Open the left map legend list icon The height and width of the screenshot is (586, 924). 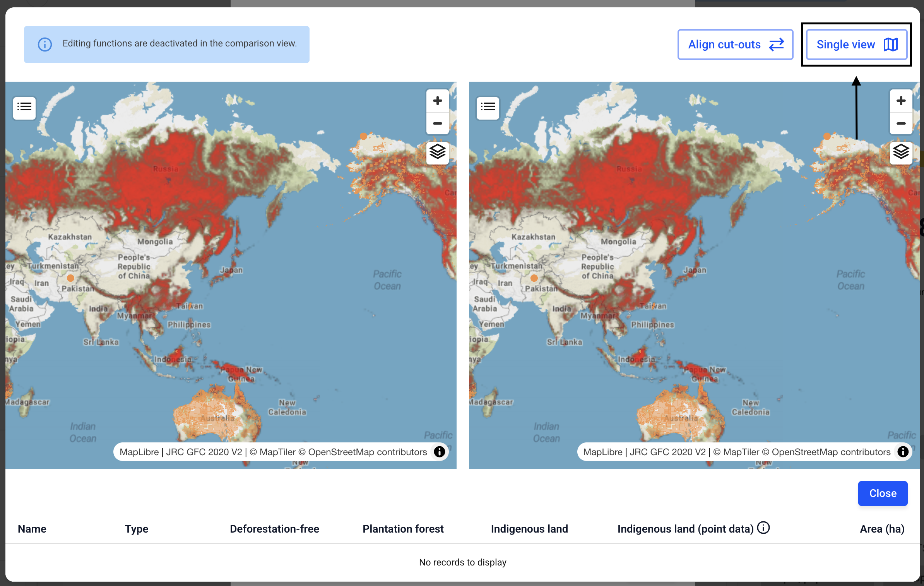coord(24,107)
